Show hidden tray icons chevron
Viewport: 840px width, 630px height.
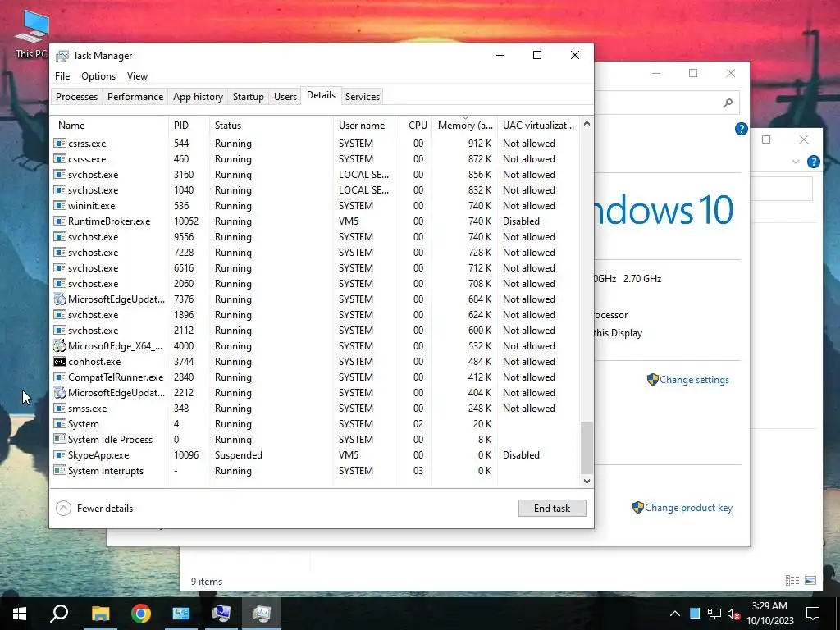tap(675, 614)
